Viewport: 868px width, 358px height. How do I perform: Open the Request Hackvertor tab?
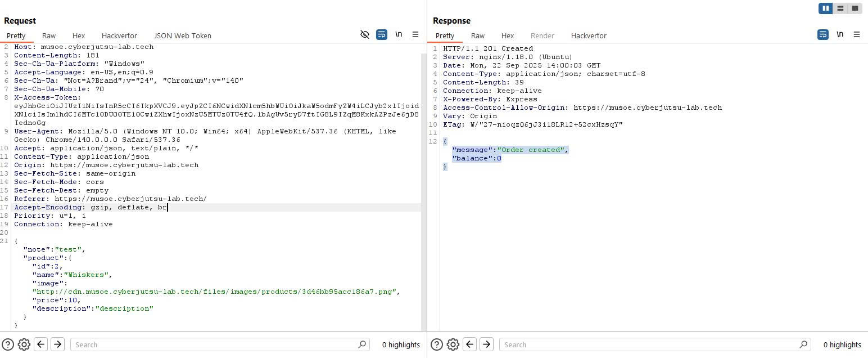click(x=119, y=35)
